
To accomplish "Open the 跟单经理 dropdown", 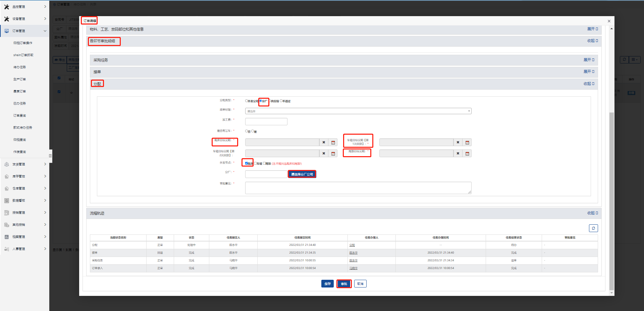I will tap(358, 111).
